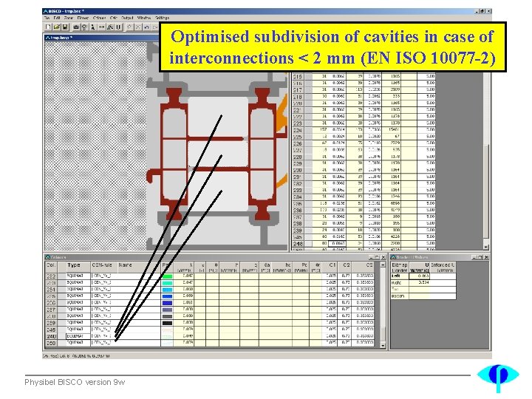Click the greyed star toolbar icon
This screenshot has height=399, width=532.
[x=129, y=27]
